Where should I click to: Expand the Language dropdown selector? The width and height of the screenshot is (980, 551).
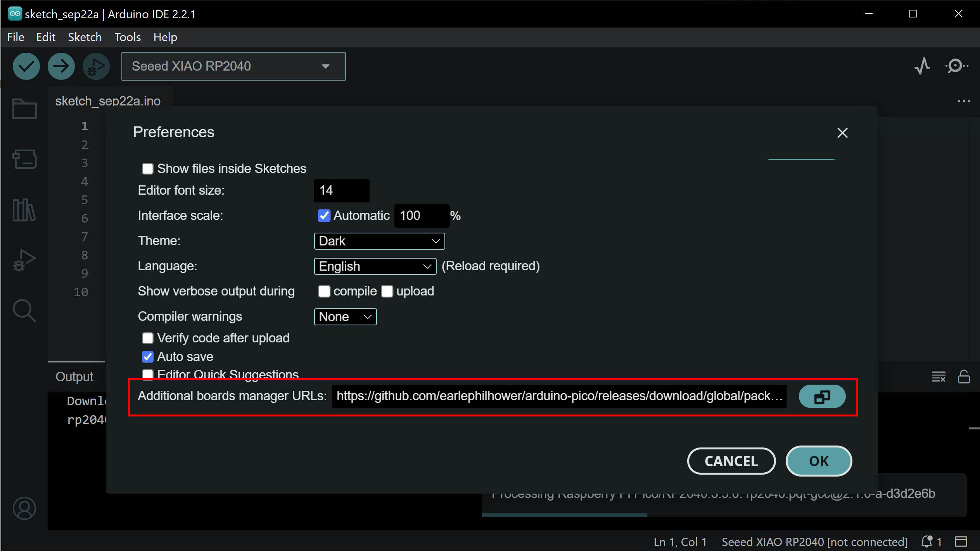point(374,266)
